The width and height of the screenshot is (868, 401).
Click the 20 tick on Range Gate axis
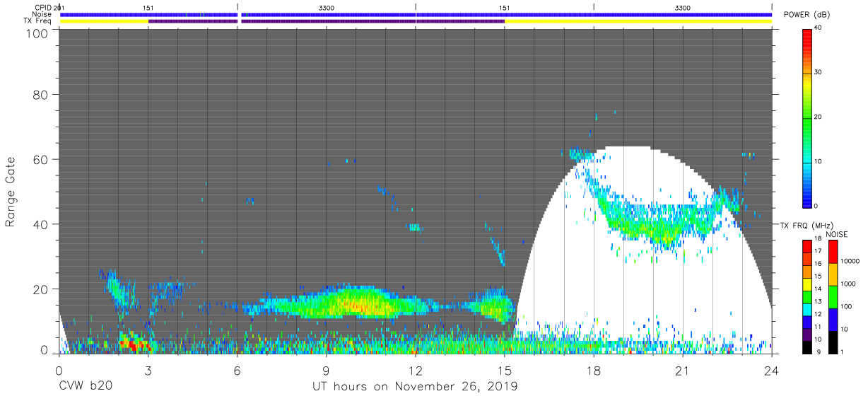point(42,289)
